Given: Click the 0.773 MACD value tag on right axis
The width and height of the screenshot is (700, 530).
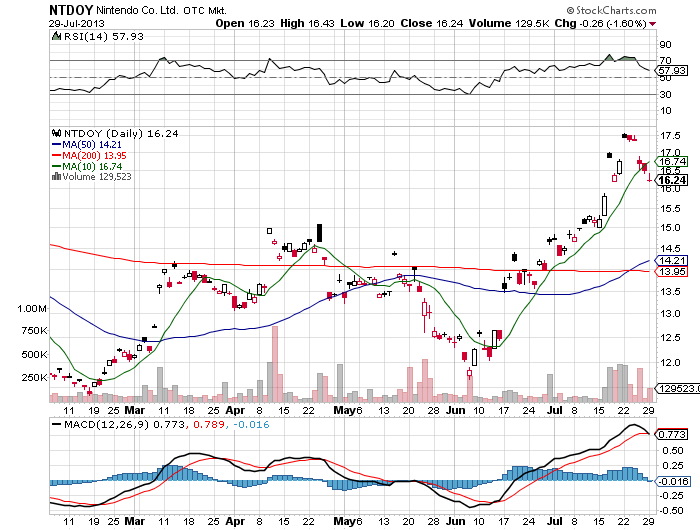Looking at the screenshot, I should pos(672,434).
